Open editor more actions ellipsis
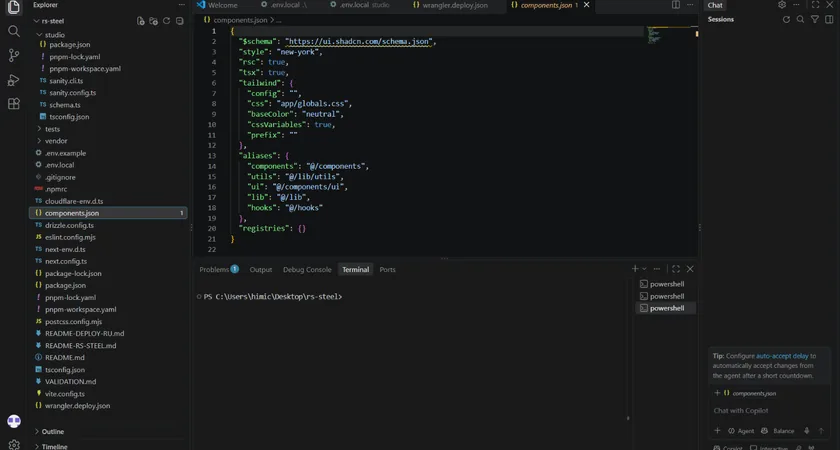The height and width of the screenshot is (450, 840). pos(689,5)
